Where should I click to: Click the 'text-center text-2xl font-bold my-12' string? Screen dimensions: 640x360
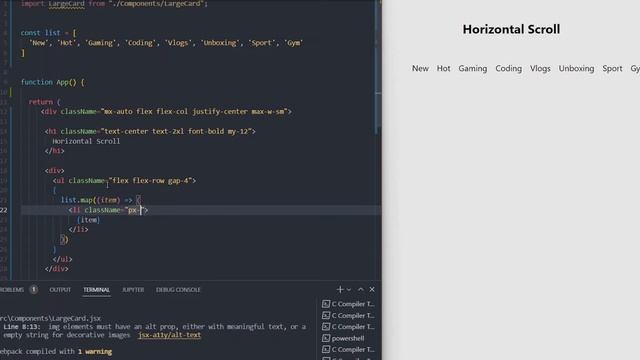[176, 131]
